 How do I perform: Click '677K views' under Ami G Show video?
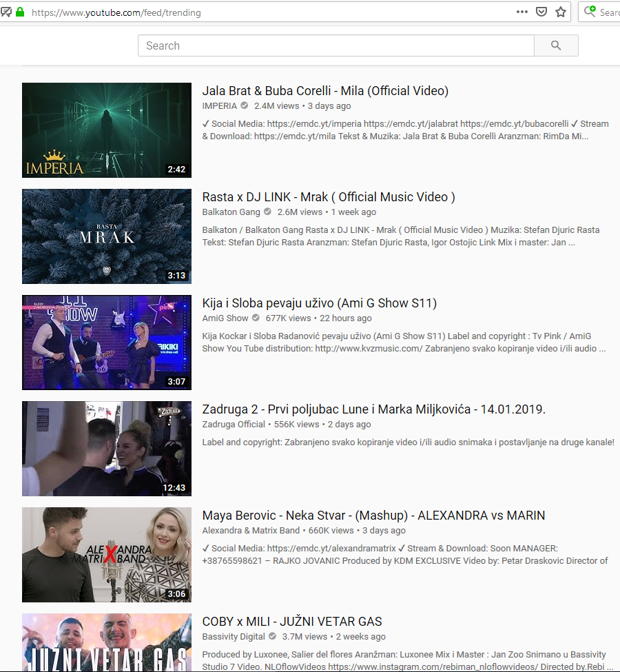tap(288, 318)
